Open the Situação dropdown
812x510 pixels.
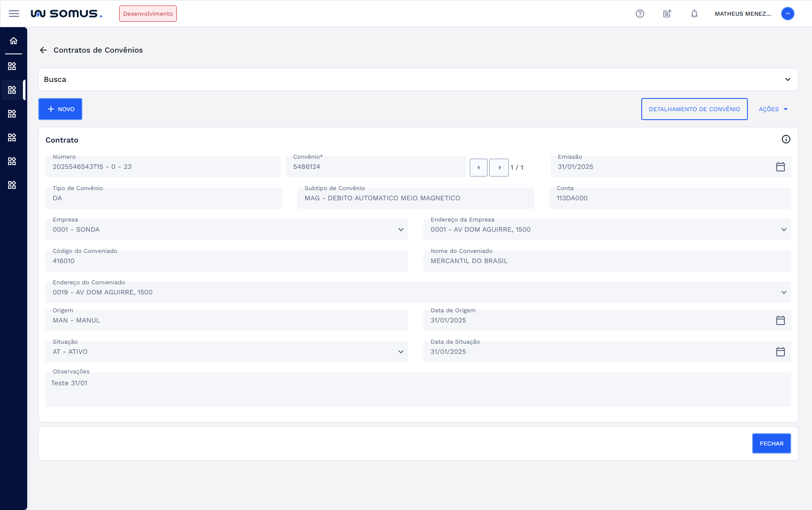pos(400,352)
